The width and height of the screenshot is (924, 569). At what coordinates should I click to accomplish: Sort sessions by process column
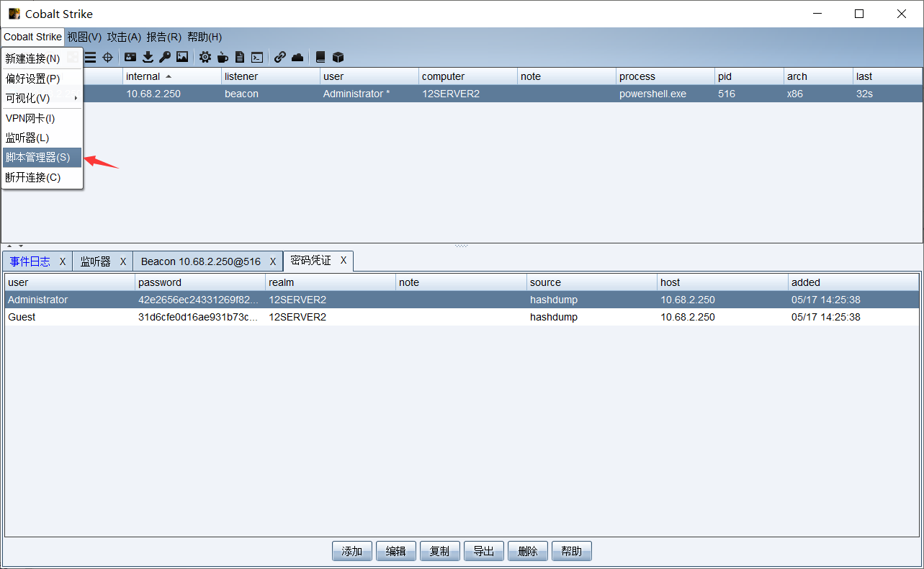(665, 76)
